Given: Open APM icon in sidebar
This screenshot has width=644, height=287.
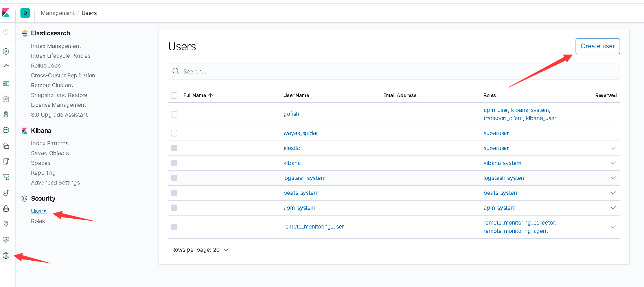Looking at the screenshot, I should coord(6,177).
